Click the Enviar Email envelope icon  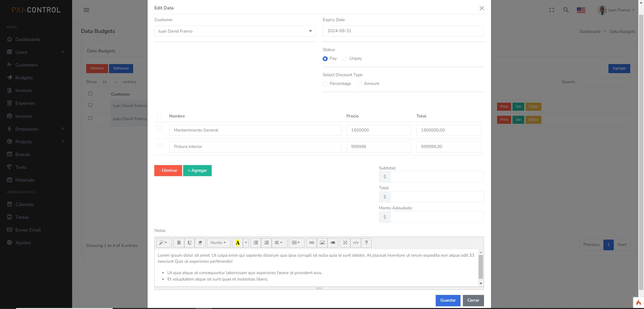pos(9,230)
